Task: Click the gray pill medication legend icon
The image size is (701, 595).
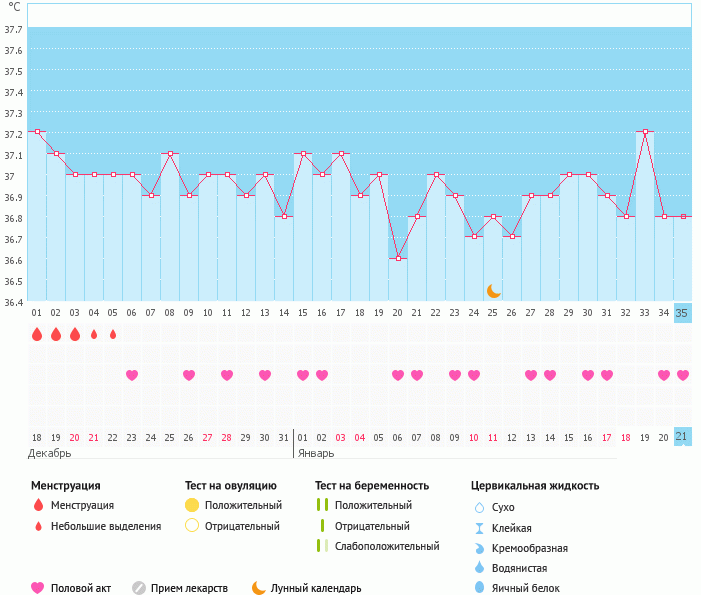Action: pos(139,588)
